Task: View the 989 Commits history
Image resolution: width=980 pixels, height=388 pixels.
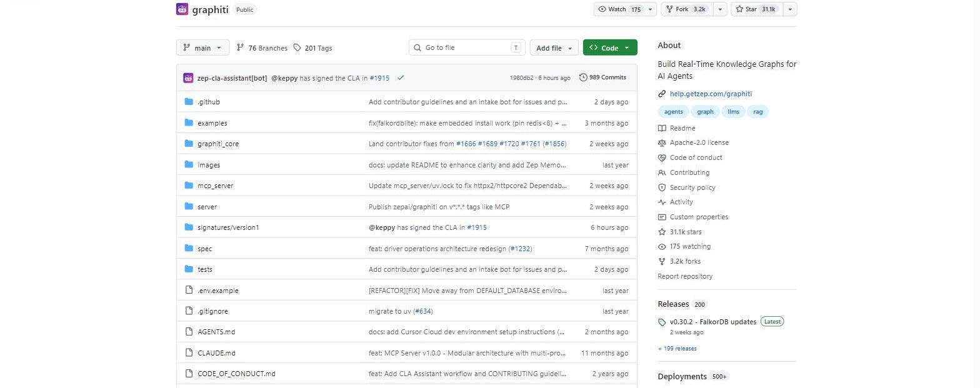Action: [x=603, y=77]
